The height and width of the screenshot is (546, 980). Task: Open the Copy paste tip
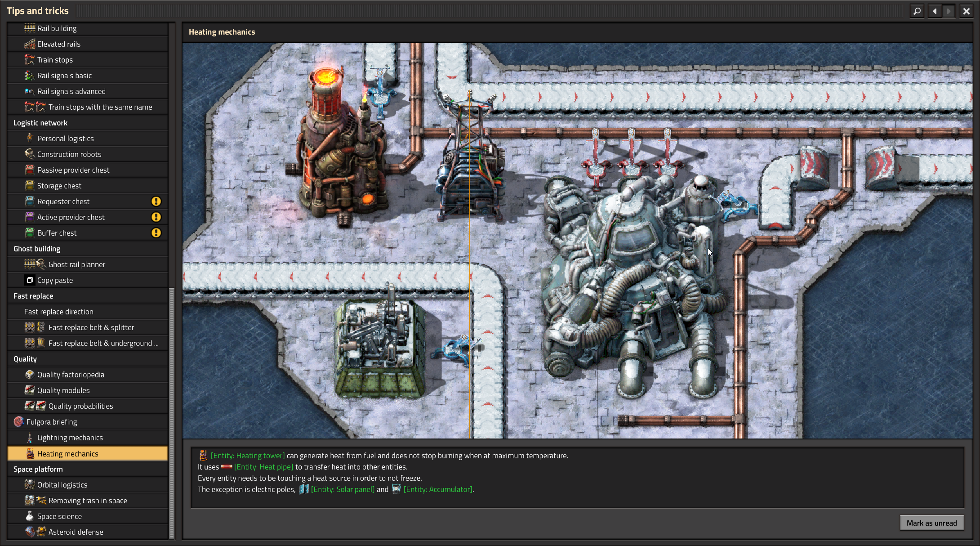(x=88, y=280)
